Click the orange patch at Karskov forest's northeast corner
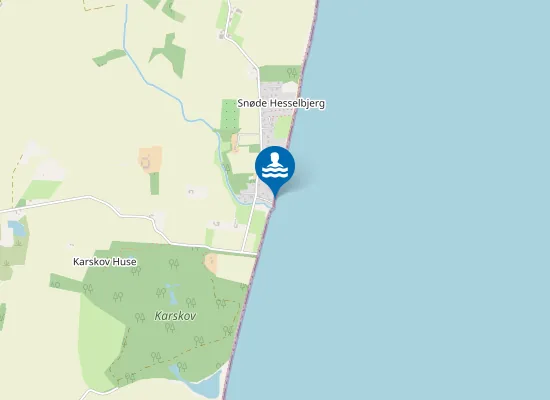Viewport: 550px width, 400px height. click(211, 264)
